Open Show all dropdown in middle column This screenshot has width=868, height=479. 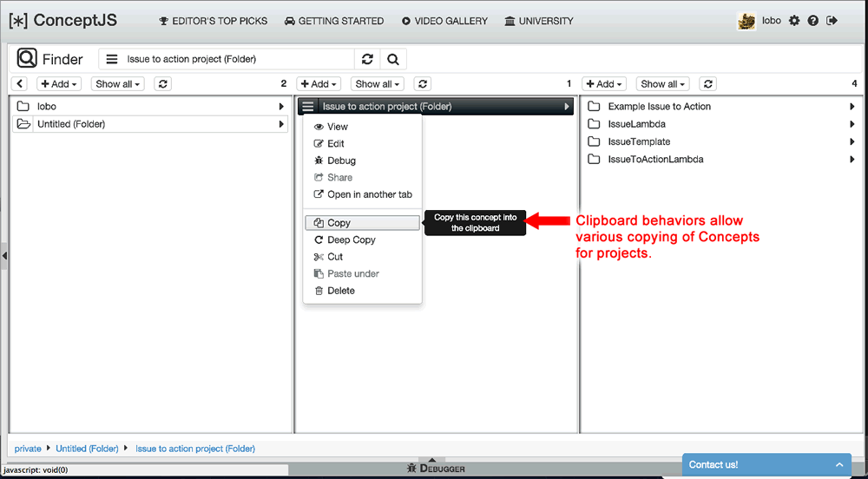pos(377,84)
